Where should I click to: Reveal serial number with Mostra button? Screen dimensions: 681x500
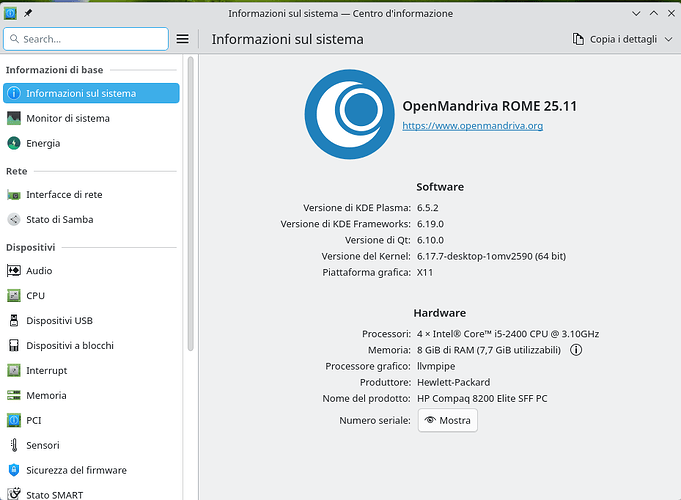point(447,421)
